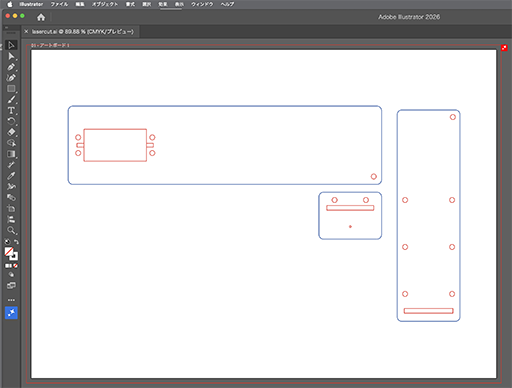Change the screen mode
512x388 pixels.
[11, 285]
